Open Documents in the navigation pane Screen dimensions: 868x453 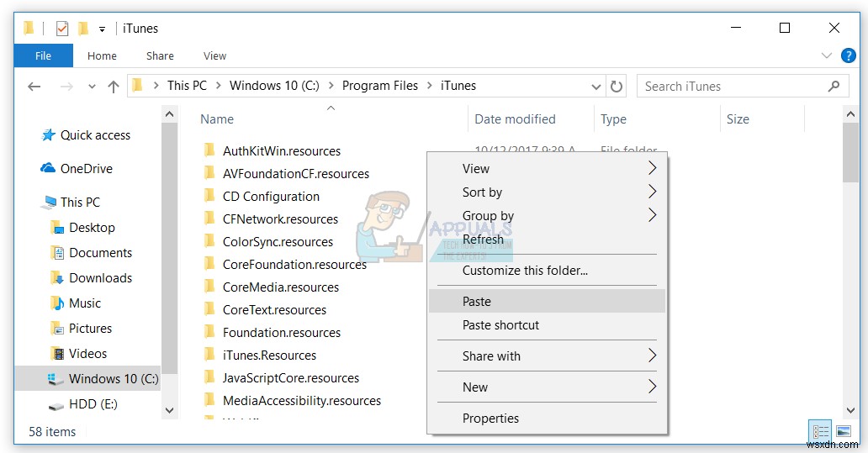pyautogui.click(x=92, y=253)
